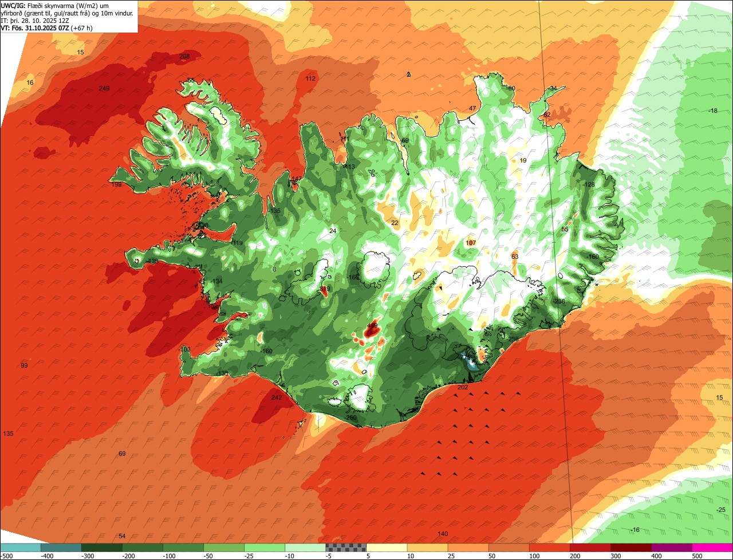Click the map value 250 on the south coast
733x560 pixels.
pyautogui.click(x=352, y=417)
